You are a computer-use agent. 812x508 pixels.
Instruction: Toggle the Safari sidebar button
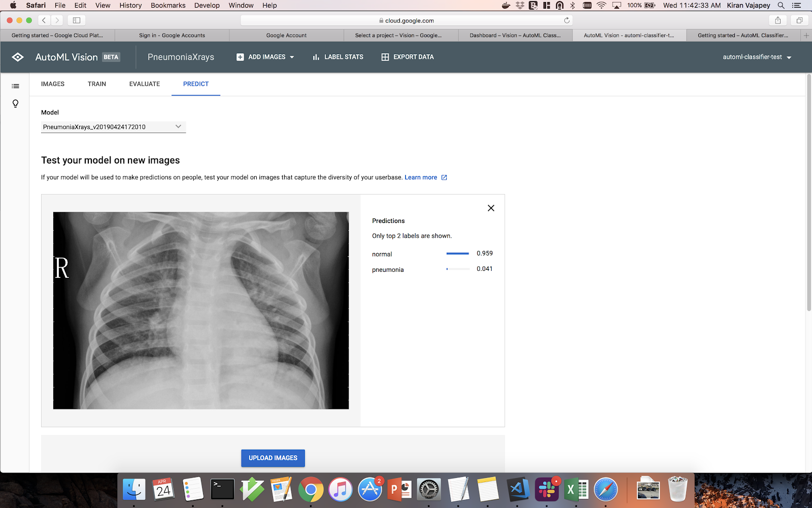pos(77,20)
